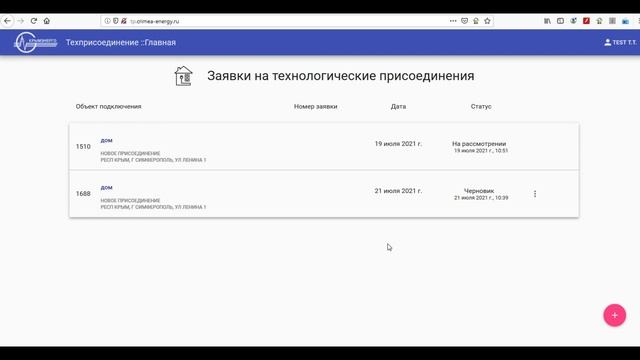Viewport: 640px width, 360px height.
Task: Go back with the browser back arrow
Action: (7, 21)
